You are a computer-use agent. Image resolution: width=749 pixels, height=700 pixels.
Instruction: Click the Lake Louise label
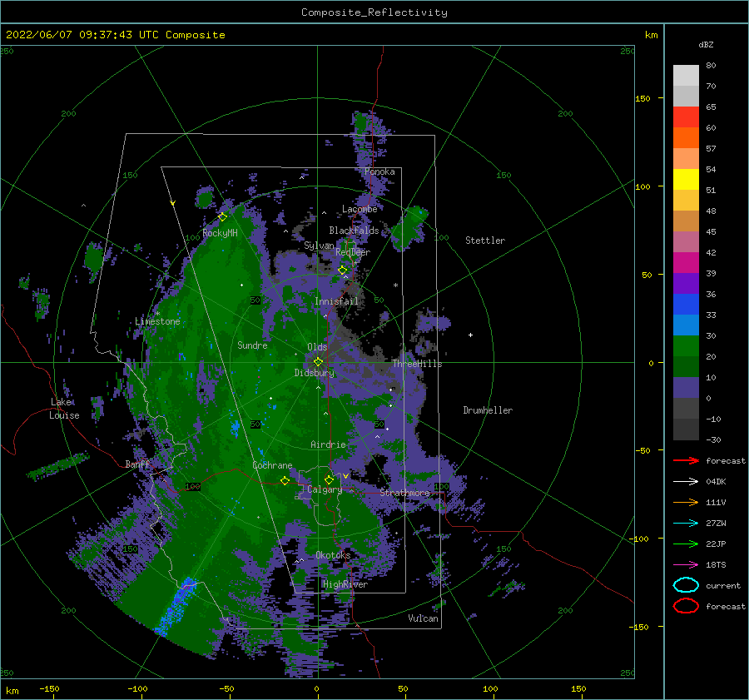tap(65, 409)
